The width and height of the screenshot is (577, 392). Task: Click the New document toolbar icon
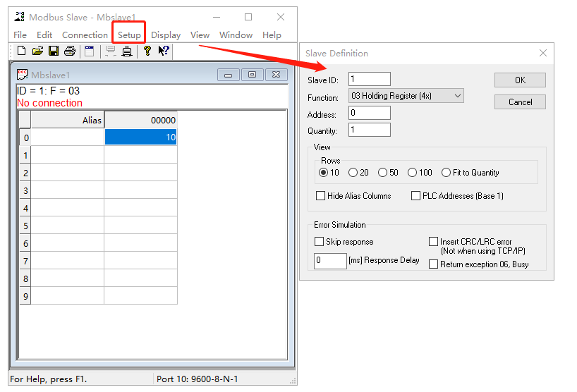tap(21, 51)
